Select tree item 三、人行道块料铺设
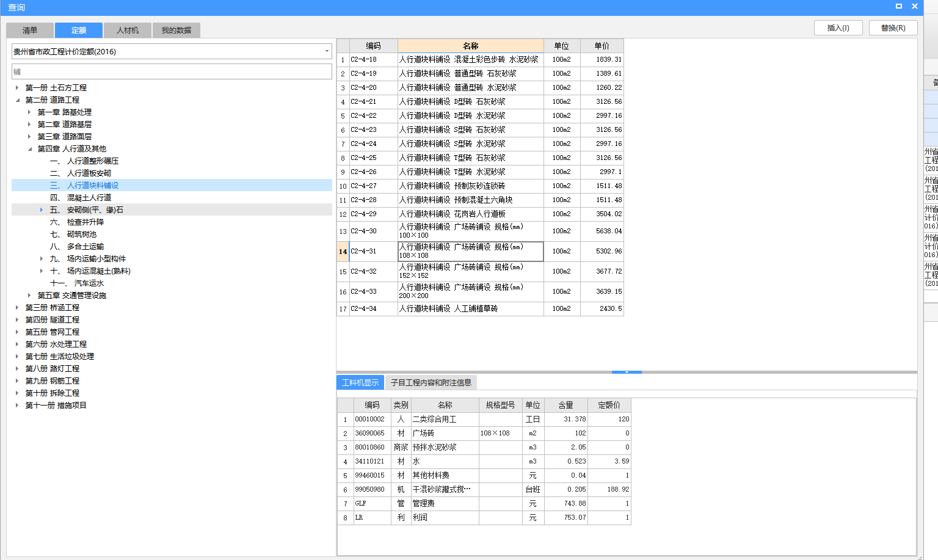Viewport: 938px width, 560px height. [x=84, y=185]
